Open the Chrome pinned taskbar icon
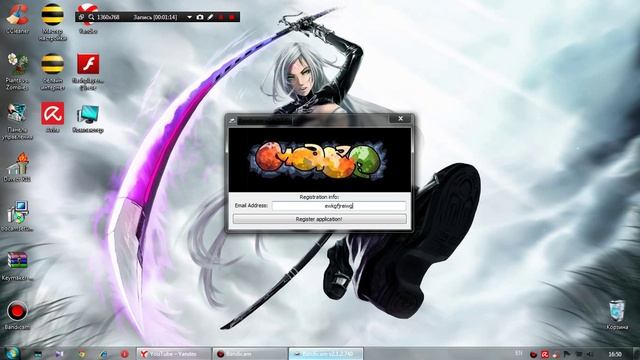This screenshot has width=640, height=360. click(82, 354)
